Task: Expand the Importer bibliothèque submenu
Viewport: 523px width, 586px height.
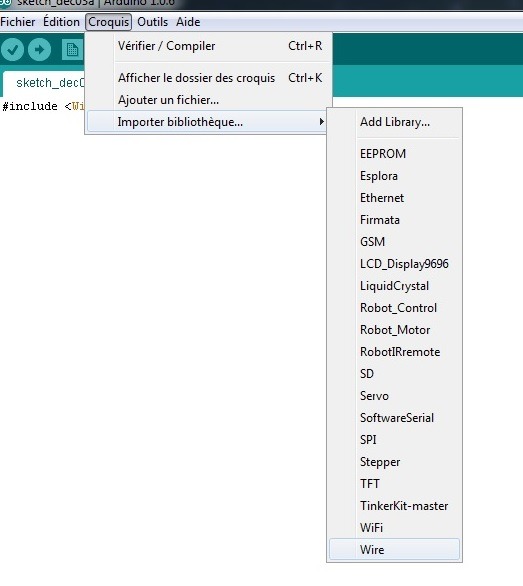Action: (207, 122)
